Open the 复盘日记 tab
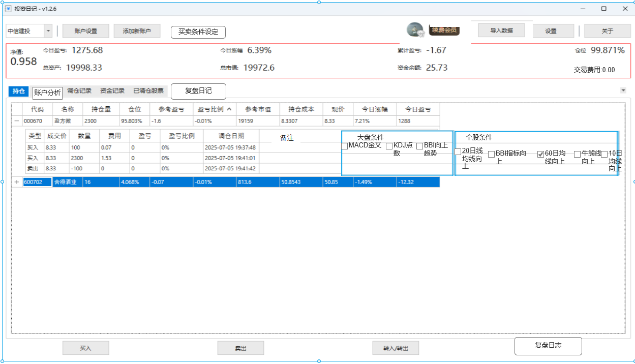 point(199,91)
